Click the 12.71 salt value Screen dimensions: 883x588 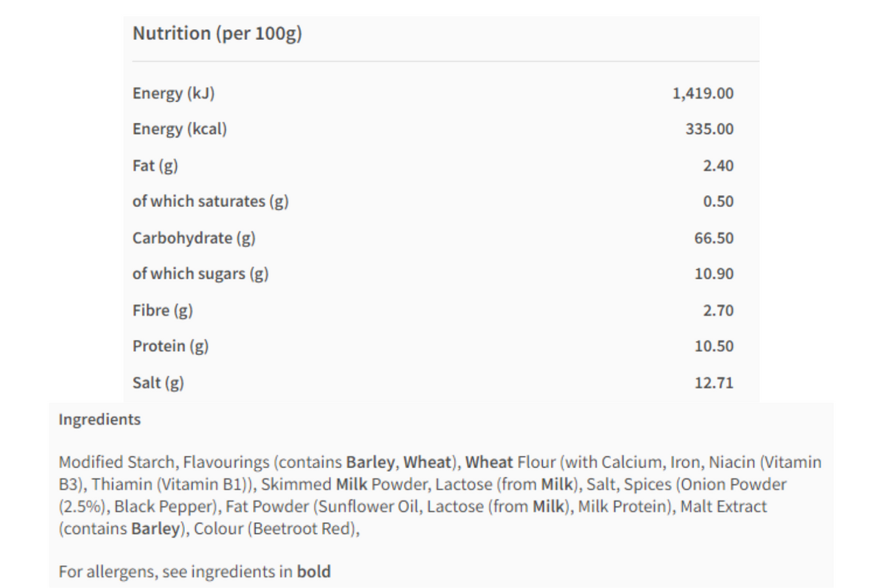[714, 383]
